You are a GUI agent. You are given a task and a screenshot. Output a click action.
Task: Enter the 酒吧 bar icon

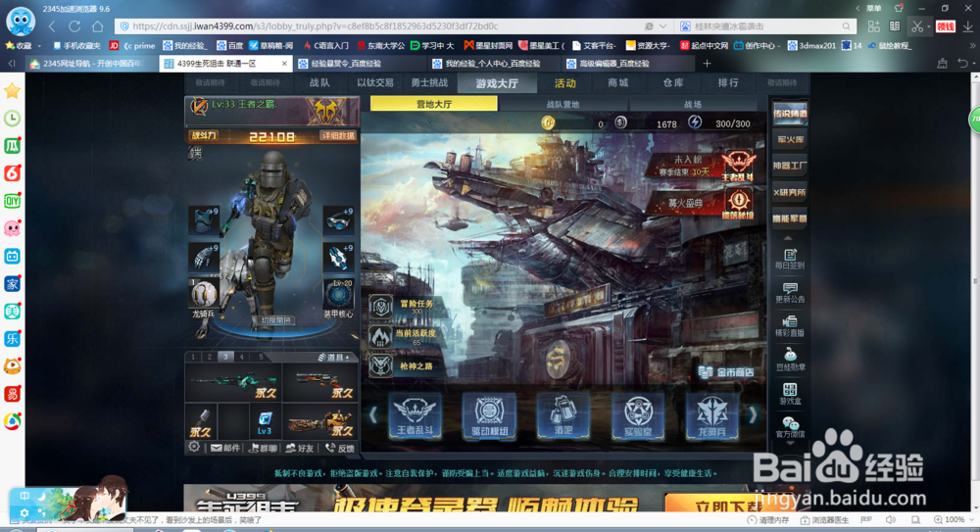(563, 415)
